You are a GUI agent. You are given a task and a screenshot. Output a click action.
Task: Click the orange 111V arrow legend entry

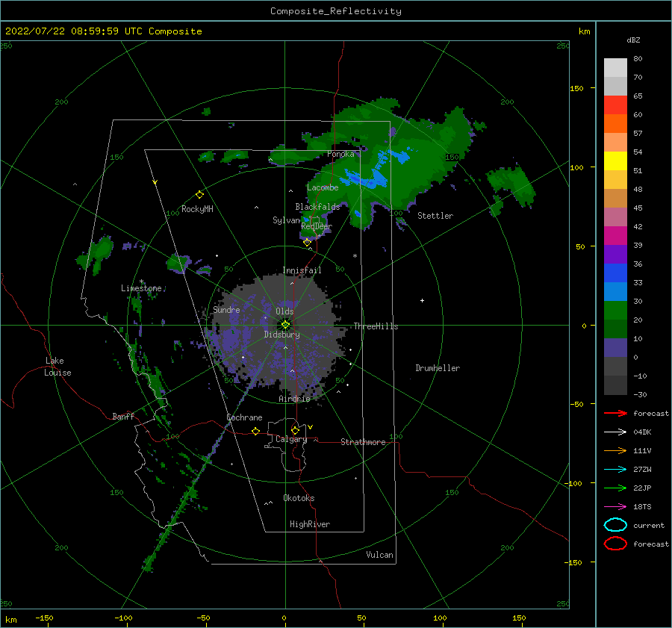coord(615,450)
